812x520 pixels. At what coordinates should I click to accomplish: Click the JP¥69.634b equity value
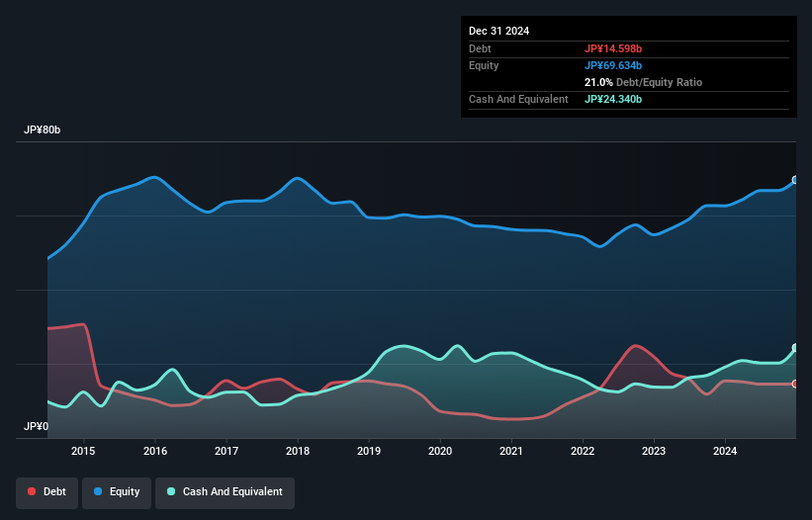(x=613, y=65)
